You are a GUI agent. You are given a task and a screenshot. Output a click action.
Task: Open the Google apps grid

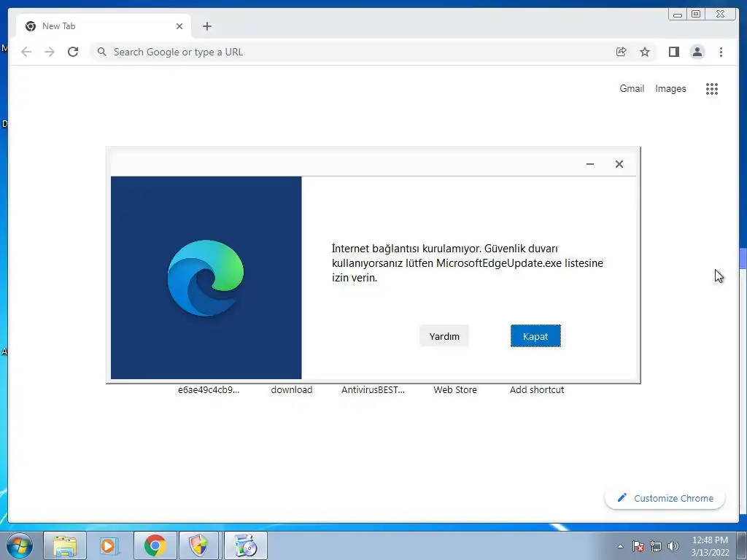pyautogui.click(x=712, y=88)
